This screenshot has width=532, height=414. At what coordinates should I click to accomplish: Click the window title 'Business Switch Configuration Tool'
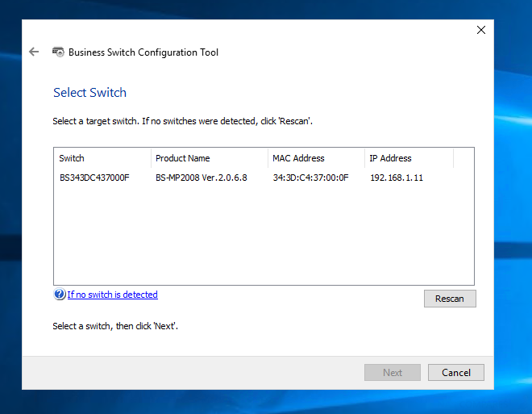click(x=143, y=52)
